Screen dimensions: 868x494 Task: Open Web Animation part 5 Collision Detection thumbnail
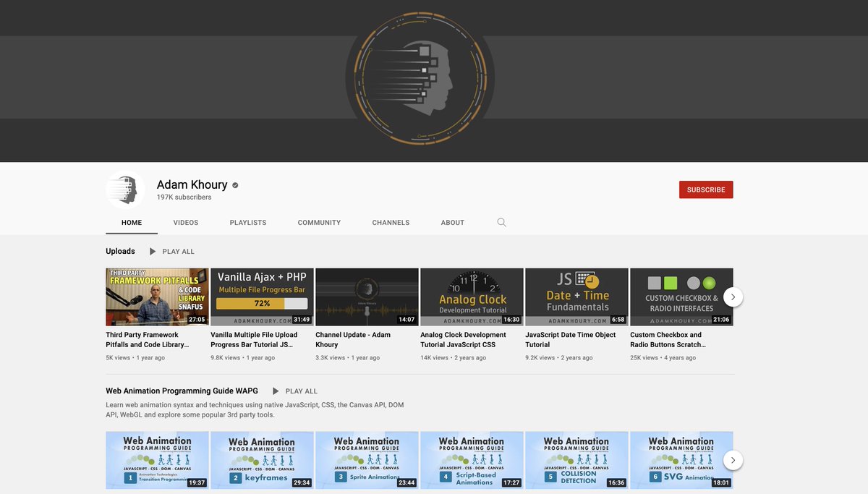click(x=576, y=460)
